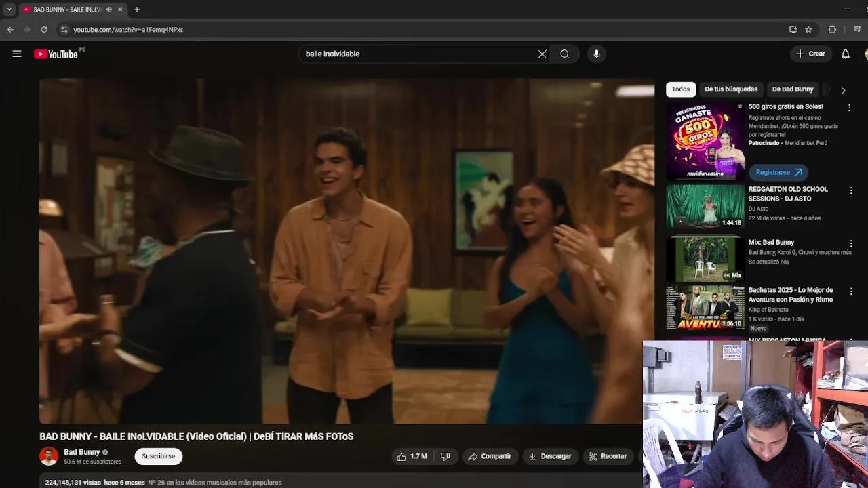Viewport: 868px width, 488px height.
Task: Click Compartir to share video
Action: click(489, 456)
